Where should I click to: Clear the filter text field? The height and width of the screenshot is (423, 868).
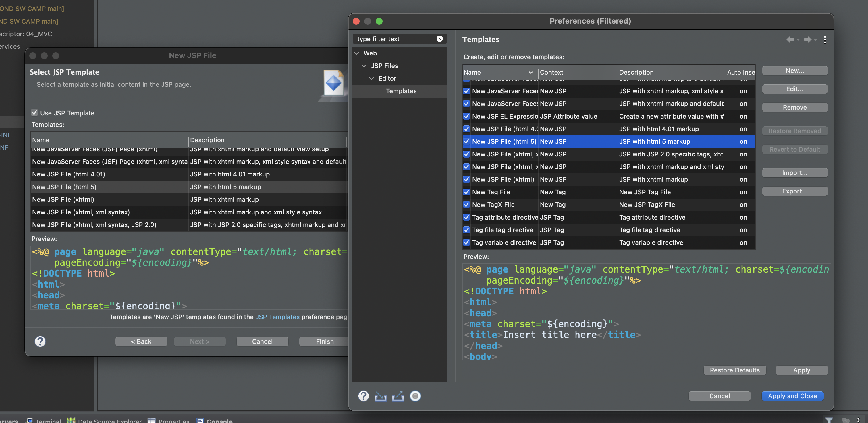coord(439,39)
